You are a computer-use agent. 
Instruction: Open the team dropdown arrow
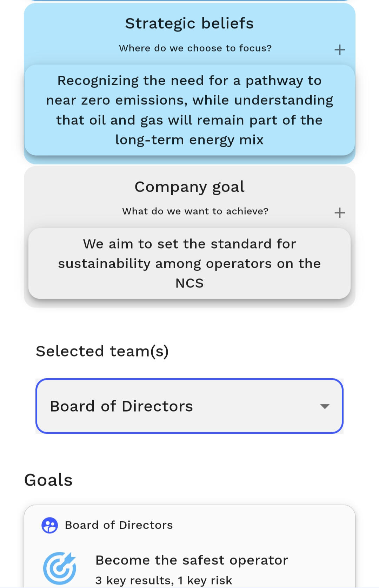pos(325,406)
